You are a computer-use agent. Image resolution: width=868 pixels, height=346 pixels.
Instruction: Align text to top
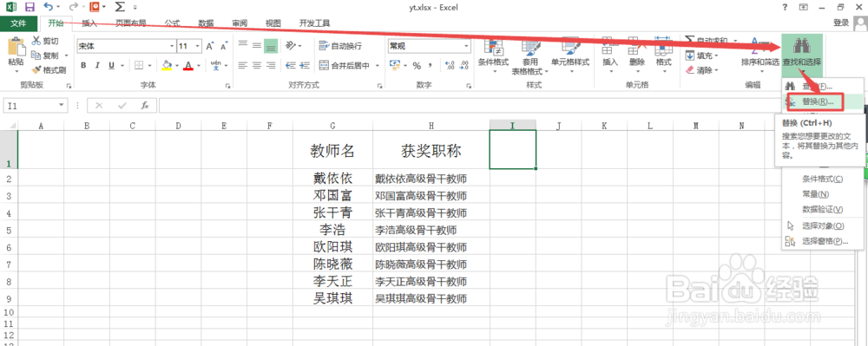click(x=242, y=45)
